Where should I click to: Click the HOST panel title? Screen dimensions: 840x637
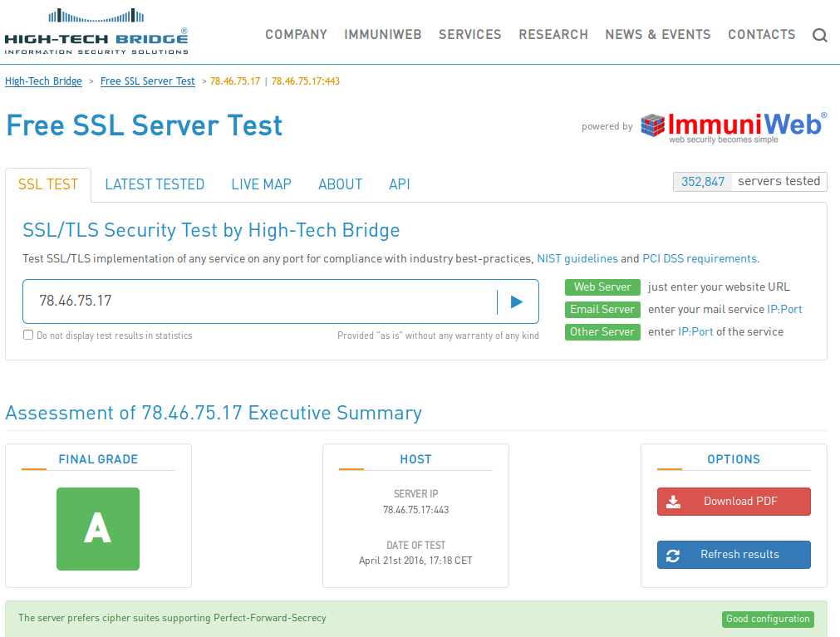click(415, 459)
